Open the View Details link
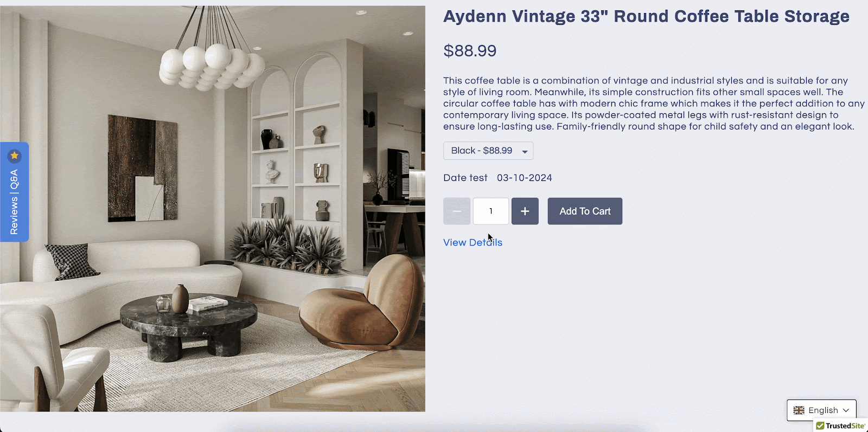Viewport: 868px width, 432px height. 473,242
